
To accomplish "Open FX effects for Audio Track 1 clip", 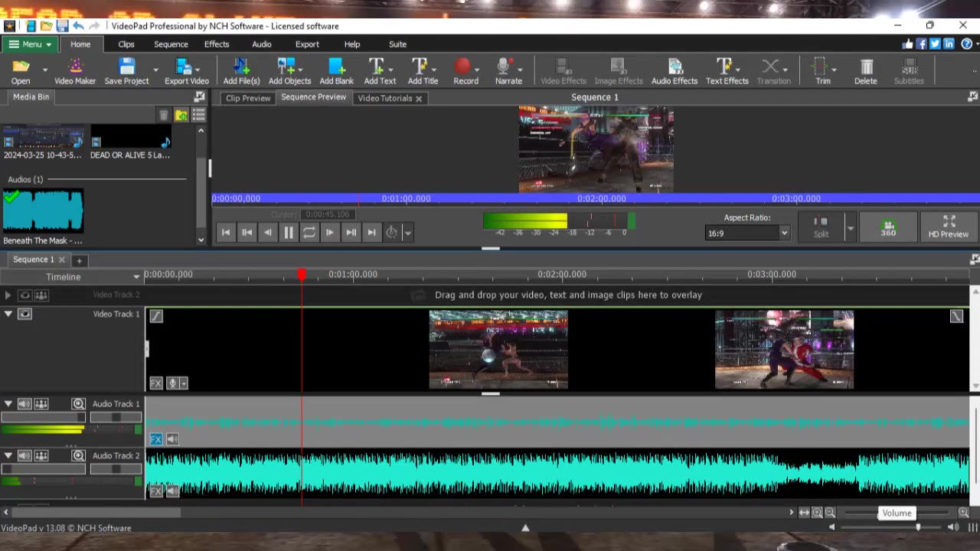I will pyautogui.click(x=156, y=439).
